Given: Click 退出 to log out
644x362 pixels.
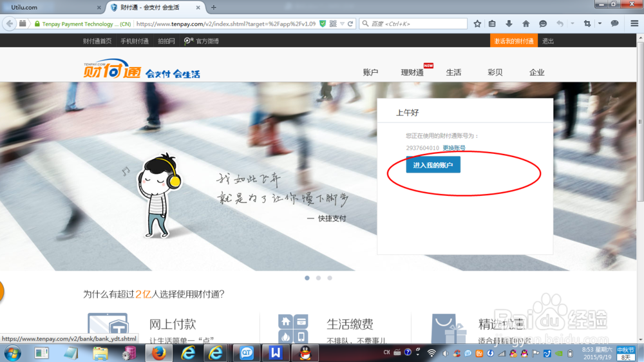Looking at the screenshot, I should click(548, 41).
